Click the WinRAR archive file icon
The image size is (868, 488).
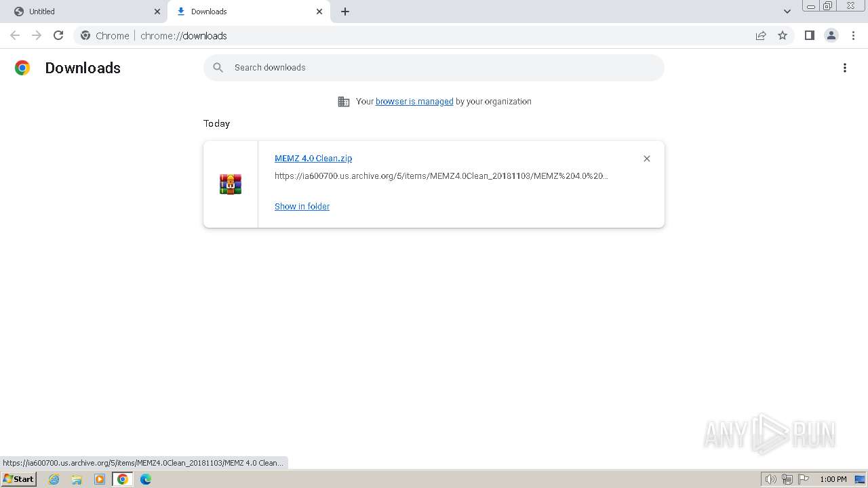tap(231, 184)
